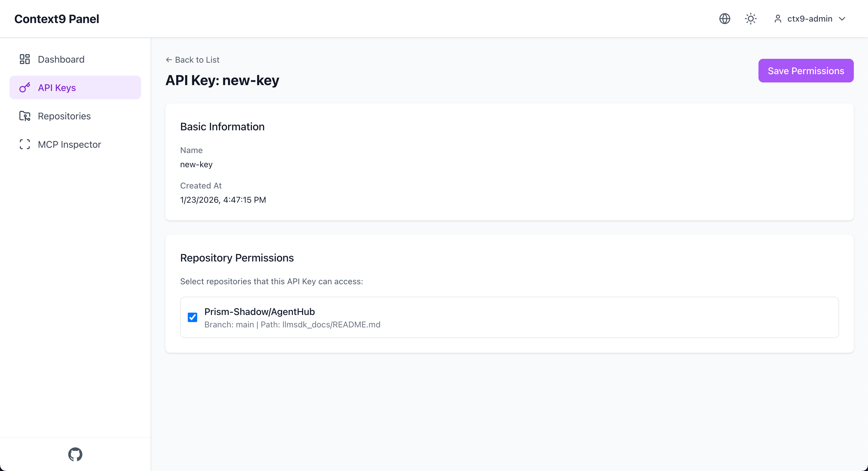
Task: Toggle the light/dark theme sun icon
Action: point(750,19)
